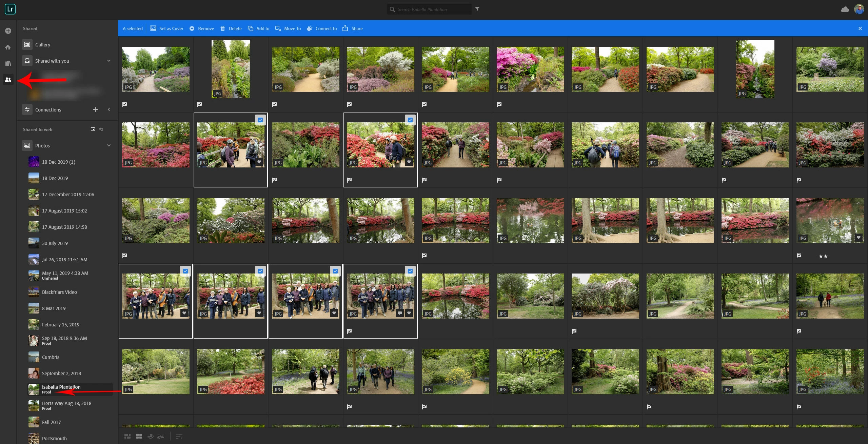The height and width of the screenshot is (444, 868).
Task: Switch to photo grid adaptive view
Action: coord(127,436)
